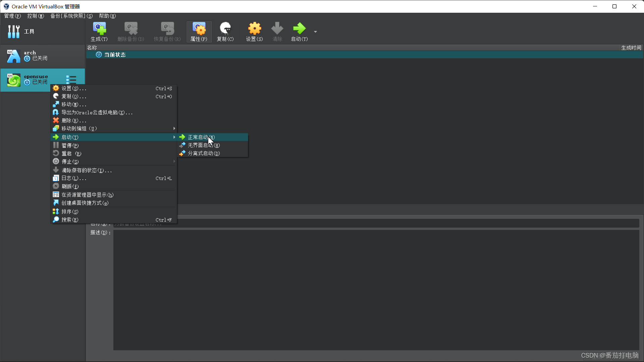This screenshot has width=644, height=362.
Task: Open the Snapshot (备份[系统快照]) menu
Action: tap(71, 16)
